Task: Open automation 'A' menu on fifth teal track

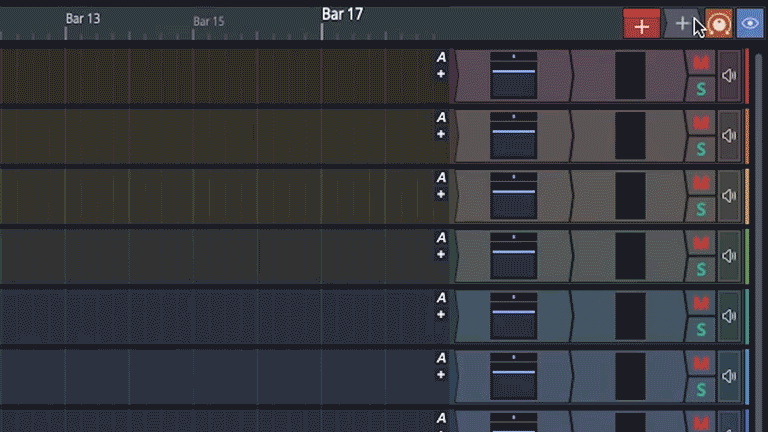Action: point(441,298)
